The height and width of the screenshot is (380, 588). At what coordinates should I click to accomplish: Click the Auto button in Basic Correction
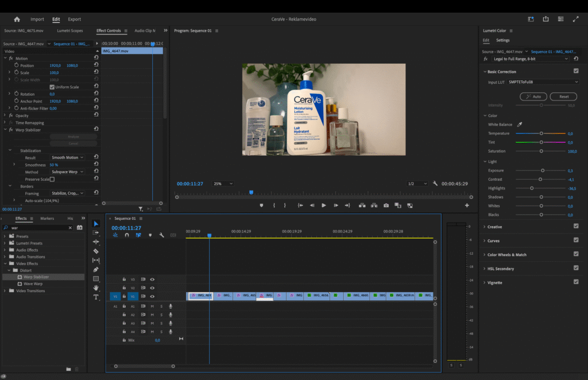[533, 96]
